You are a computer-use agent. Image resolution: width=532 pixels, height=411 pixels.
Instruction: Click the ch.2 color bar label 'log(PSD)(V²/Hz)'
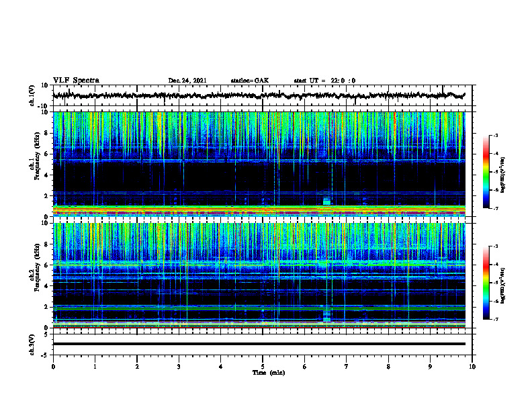tap(503, 285)
